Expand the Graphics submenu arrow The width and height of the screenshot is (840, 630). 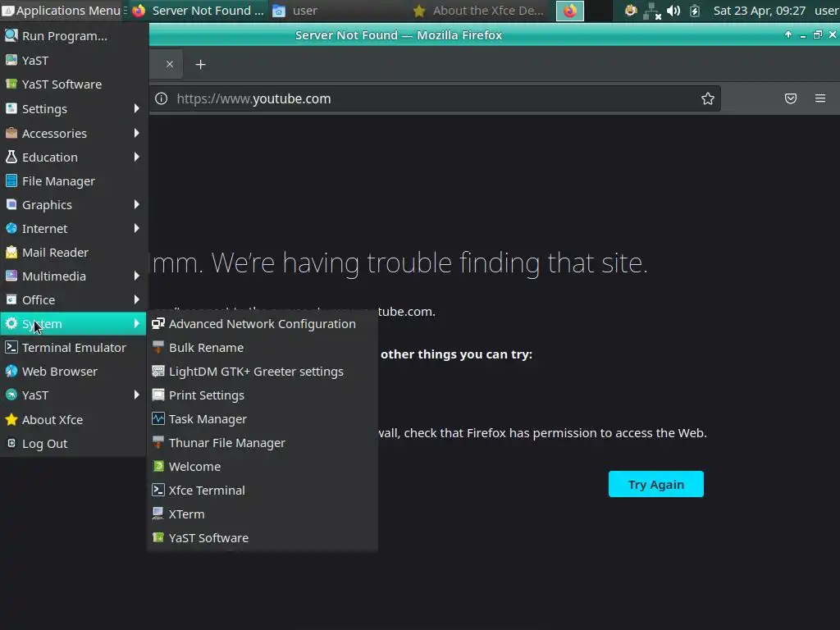(137, 204)
